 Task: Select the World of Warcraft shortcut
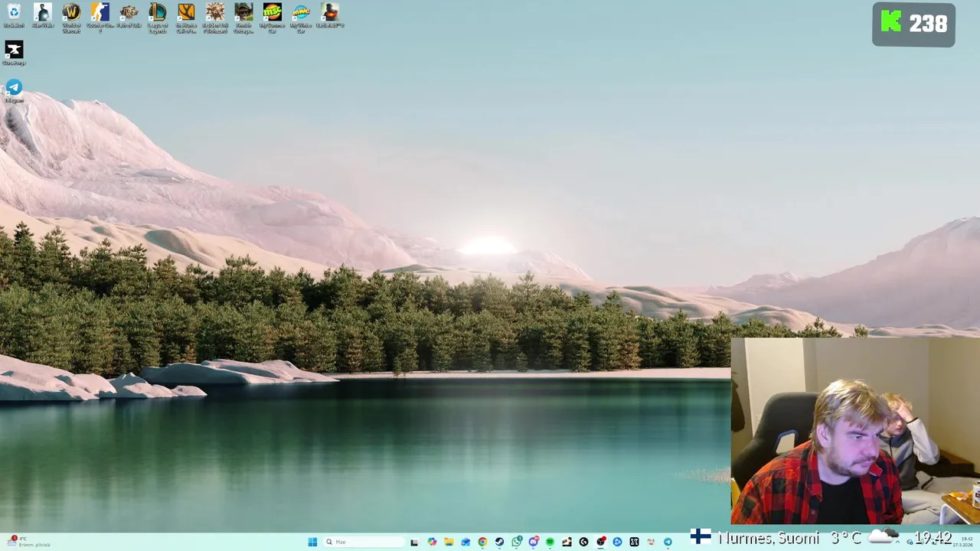(x=71, y=17)
